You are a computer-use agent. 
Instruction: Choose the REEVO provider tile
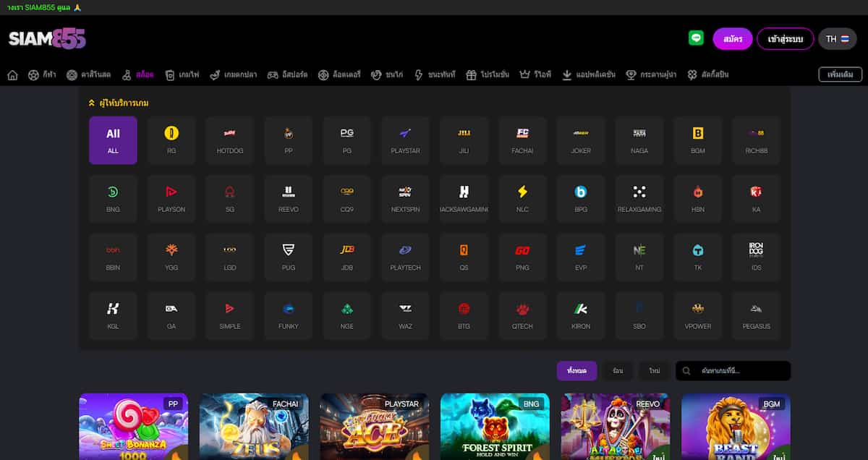point(289,198)
